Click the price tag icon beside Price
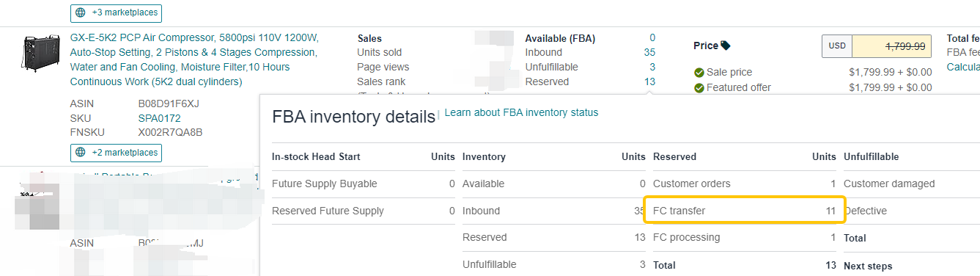This screenshot has width=980, height=276. (726, 46)
